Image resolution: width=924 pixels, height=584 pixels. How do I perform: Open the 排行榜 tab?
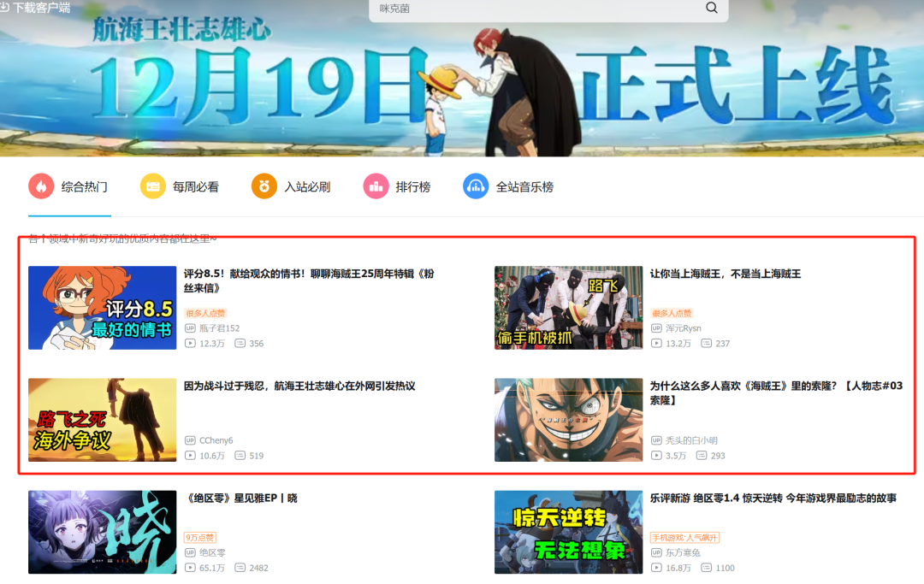412,186
